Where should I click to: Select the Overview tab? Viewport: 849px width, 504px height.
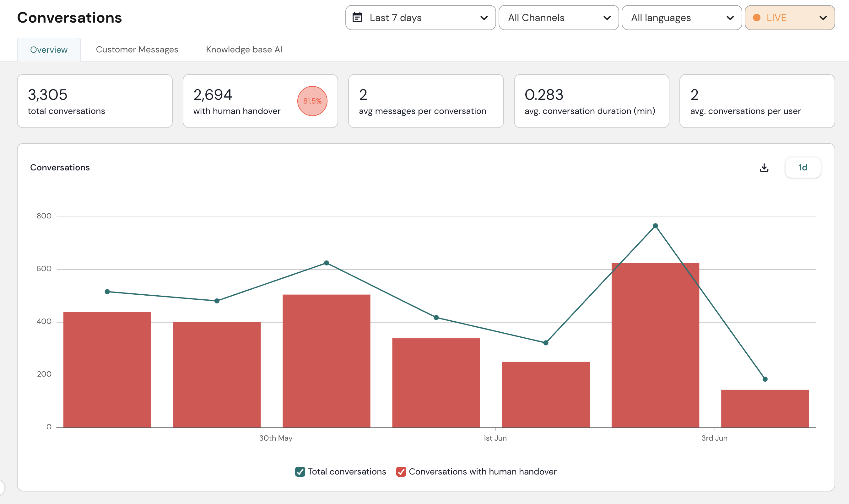pos(49,50)
